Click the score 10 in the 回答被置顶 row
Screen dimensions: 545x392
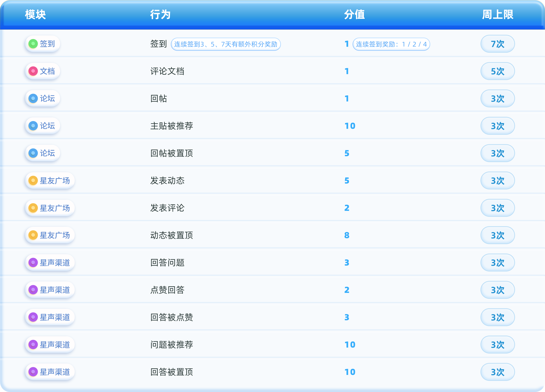pos(350,372)
